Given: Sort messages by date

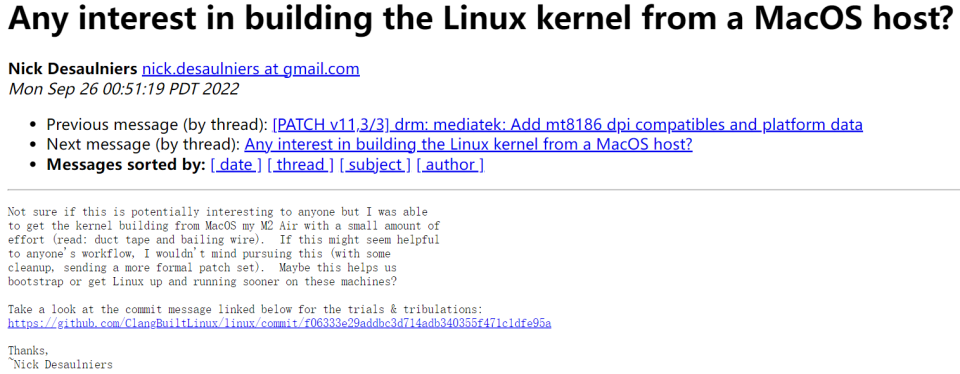Looking at the screenshot, I should (x=236, y=165).
